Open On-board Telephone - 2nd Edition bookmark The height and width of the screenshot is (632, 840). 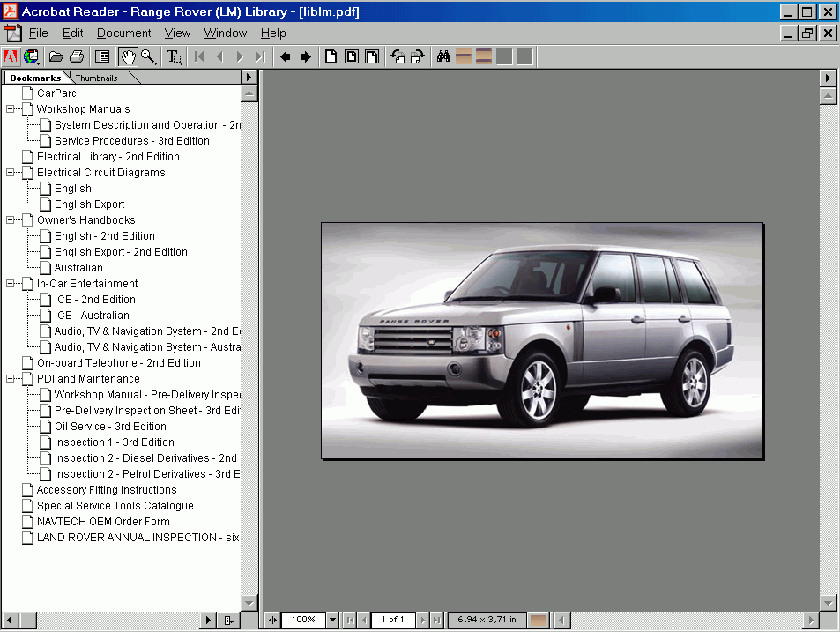[x=119, y=362]
